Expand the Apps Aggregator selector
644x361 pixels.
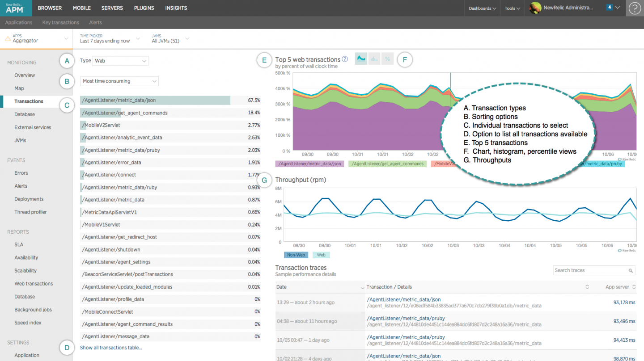pos(37,38)
